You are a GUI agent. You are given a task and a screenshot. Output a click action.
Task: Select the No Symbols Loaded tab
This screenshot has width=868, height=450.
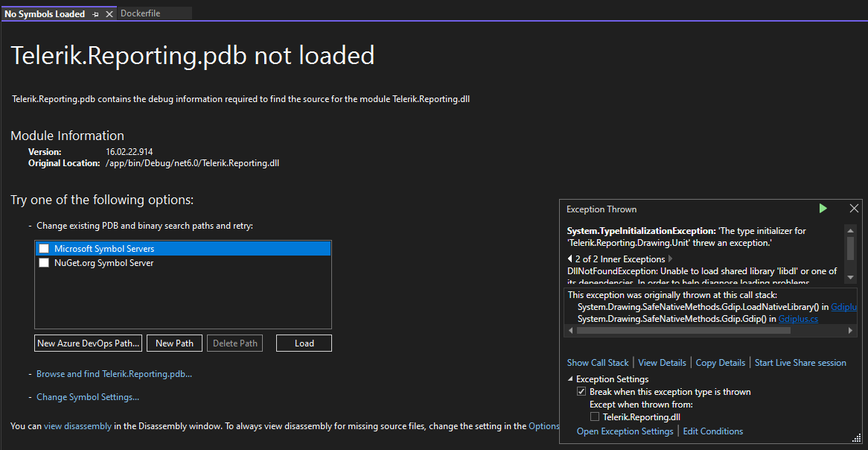[x=45, y=14]
